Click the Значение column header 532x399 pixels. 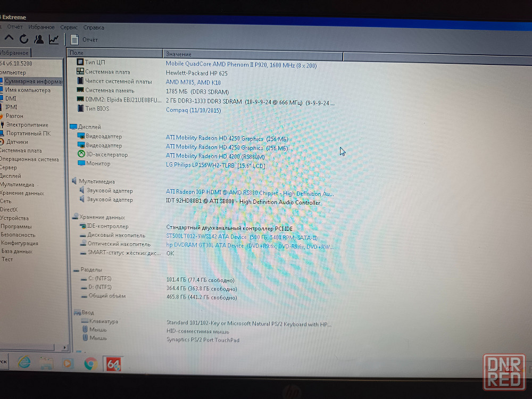pos(253,54)
